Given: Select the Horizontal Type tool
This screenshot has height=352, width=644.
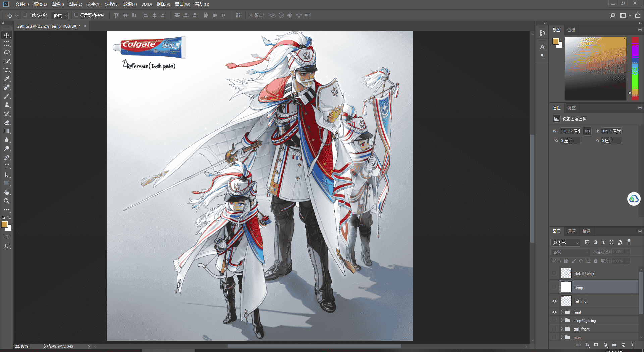Looking at the screenshot, I should [x=7, y=166].
